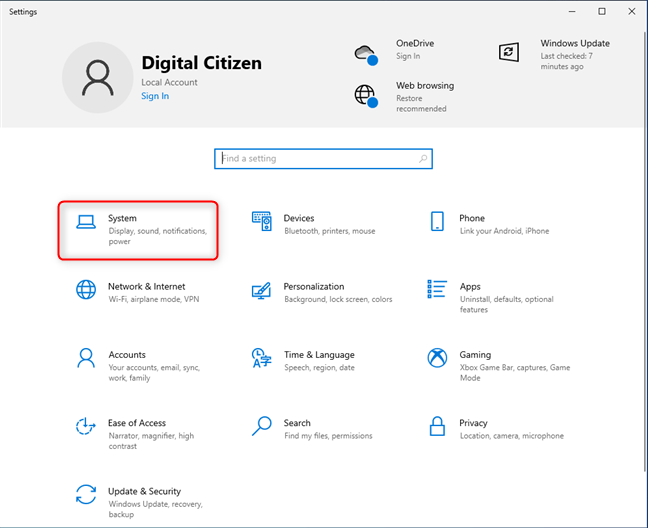Open the OneDrive label
This screenshot has height=528, width=648.
[415, 43]
